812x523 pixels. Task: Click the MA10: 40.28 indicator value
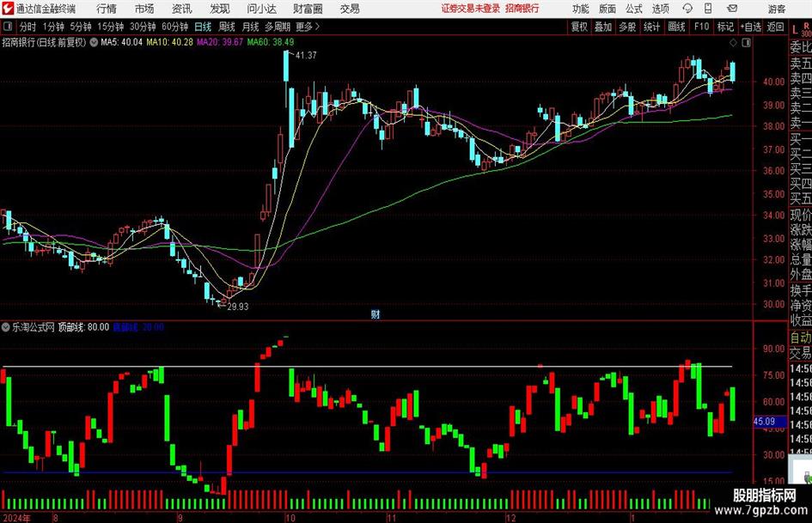click(x=170, y=42)
